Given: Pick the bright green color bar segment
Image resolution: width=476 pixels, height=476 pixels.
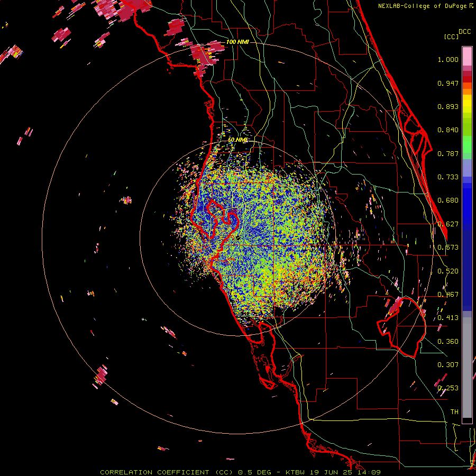Looking at the screenshot, I should 467,144.
